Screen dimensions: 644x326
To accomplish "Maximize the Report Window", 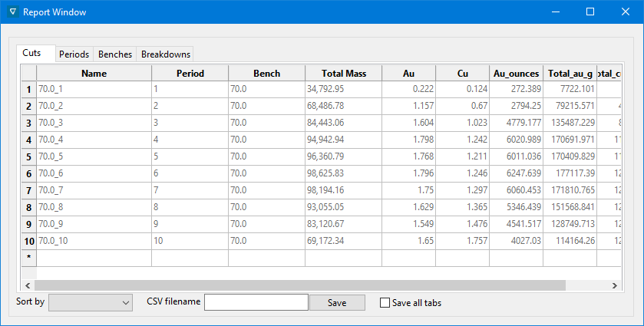I will click(590, 12).
